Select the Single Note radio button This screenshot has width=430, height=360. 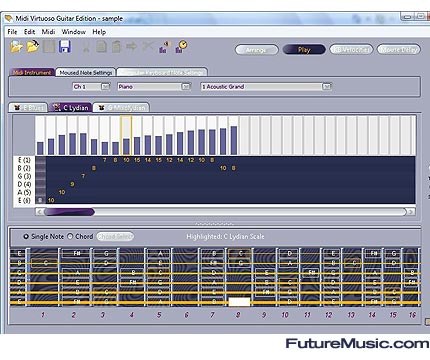click(x=26, y=236)
